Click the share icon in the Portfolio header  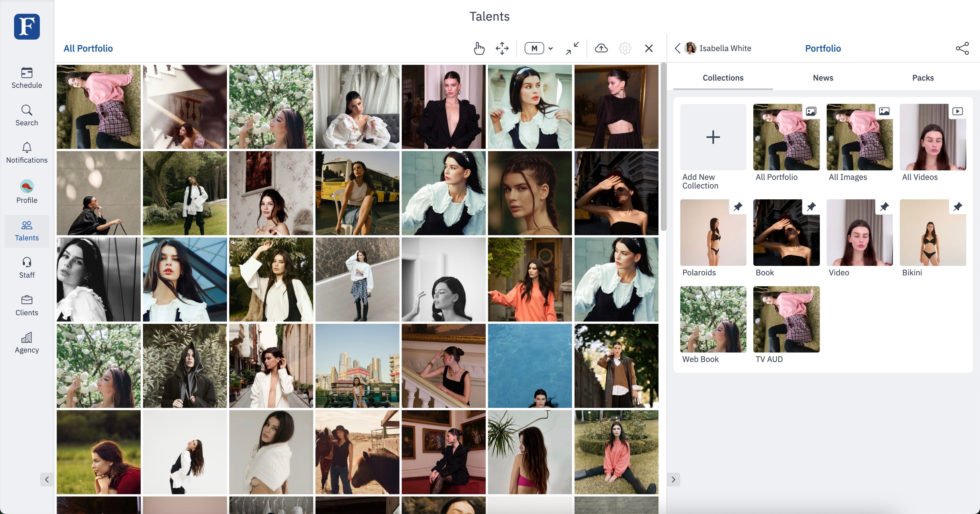point(962,48)
